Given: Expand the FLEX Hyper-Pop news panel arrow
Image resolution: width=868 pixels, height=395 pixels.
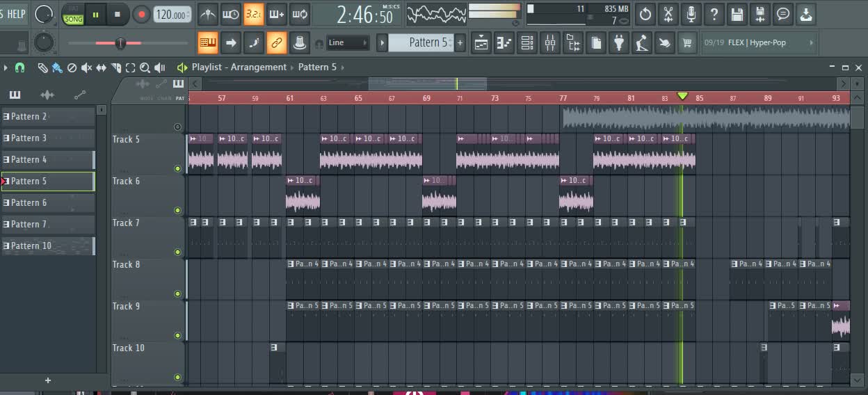Looking at the screenshot, I should [x=811, y=43].
